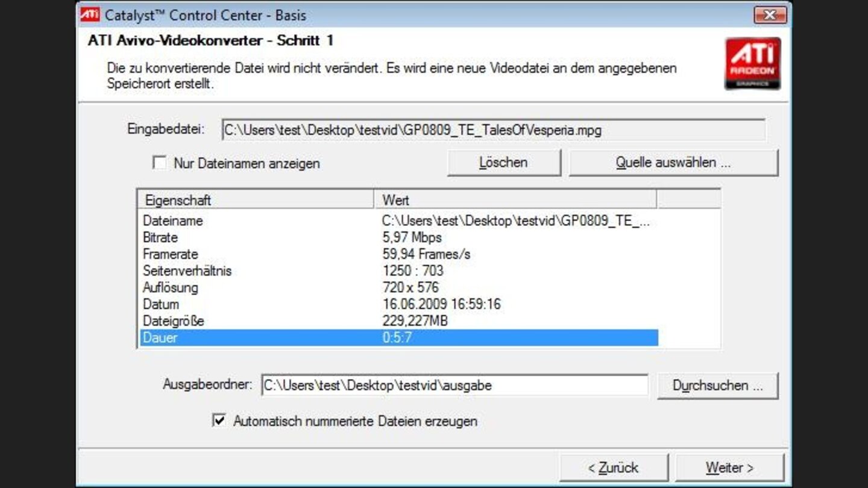The height and width of the screenshot is (488, 868).
Task: Click the Löschen button
Action: point(503,163)
